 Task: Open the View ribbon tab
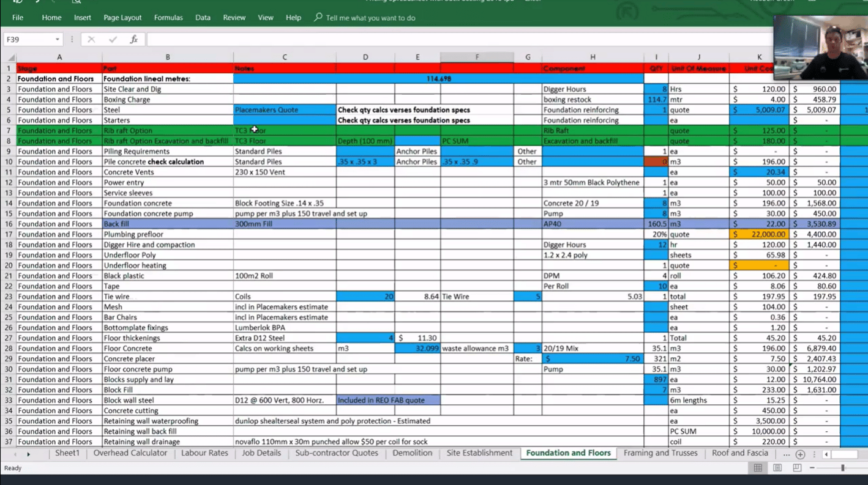pyautogui.click(x=266, y=18)
